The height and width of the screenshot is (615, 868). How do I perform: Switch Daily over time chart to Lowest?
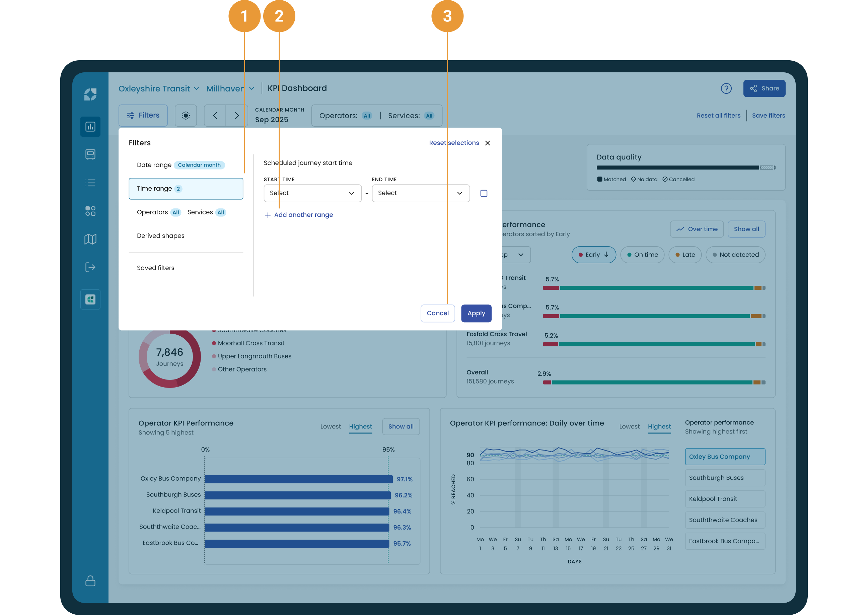tap(629, 427)
